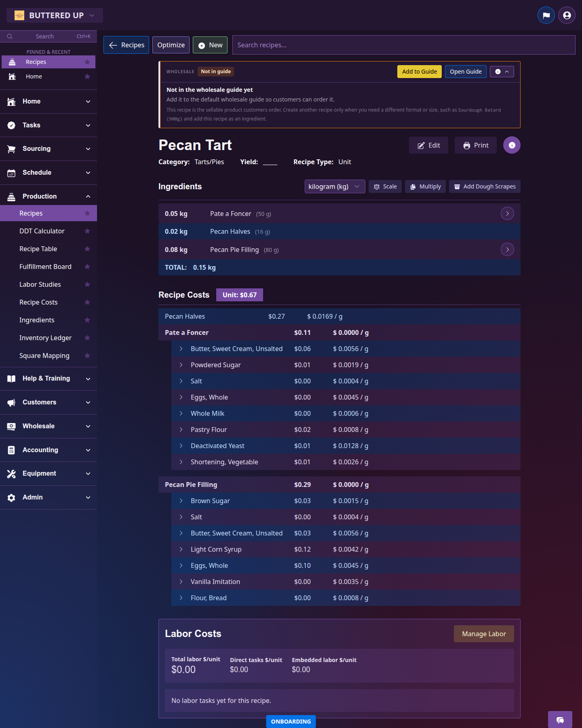Open the user account avatar icon
582x728 pixels.
[567, 15]
